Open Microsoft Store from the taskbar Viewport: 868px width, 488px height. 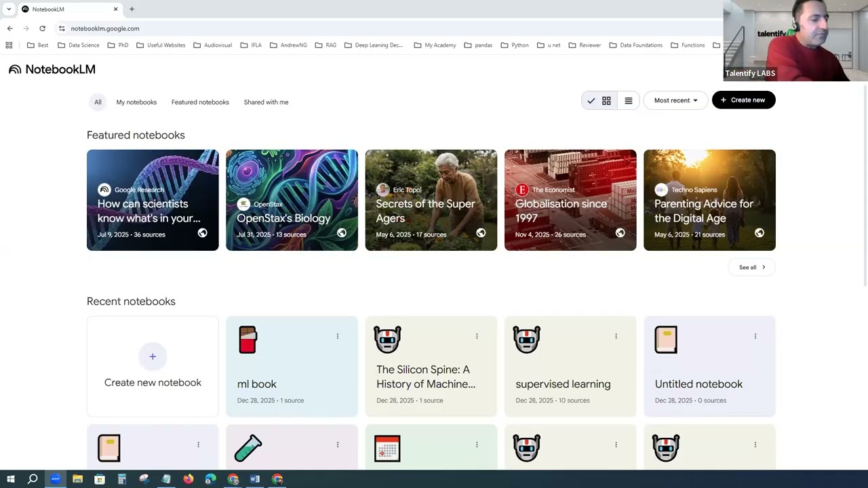click(100, 479)
